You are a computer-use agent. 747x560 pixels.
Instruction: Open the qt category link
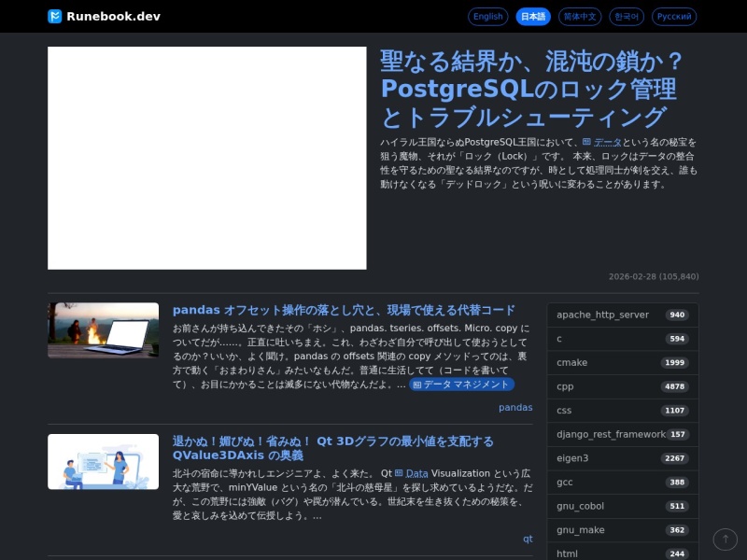pyautogui.click(x=528, y=539)
